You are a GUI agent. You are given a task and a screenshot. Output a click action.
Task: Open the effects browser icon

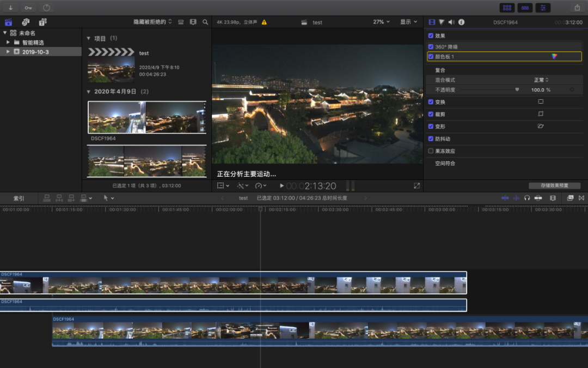point(571,198)
